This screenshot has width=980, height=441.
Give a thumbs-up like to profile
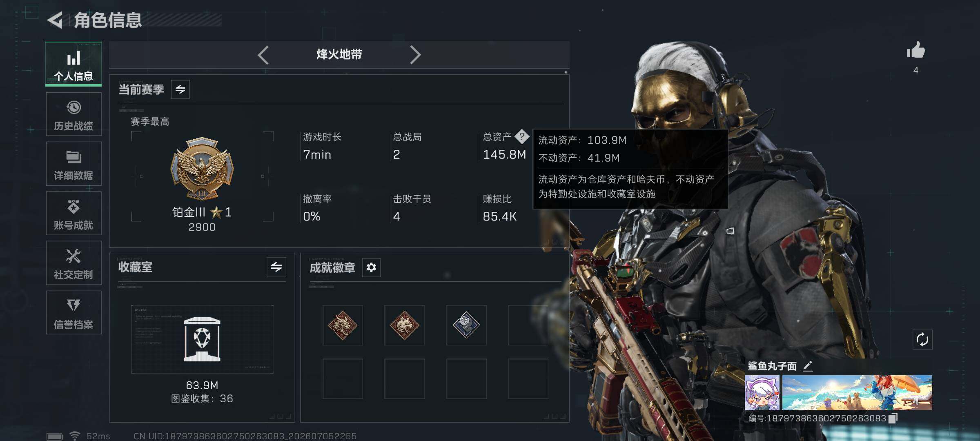point(916,51)
